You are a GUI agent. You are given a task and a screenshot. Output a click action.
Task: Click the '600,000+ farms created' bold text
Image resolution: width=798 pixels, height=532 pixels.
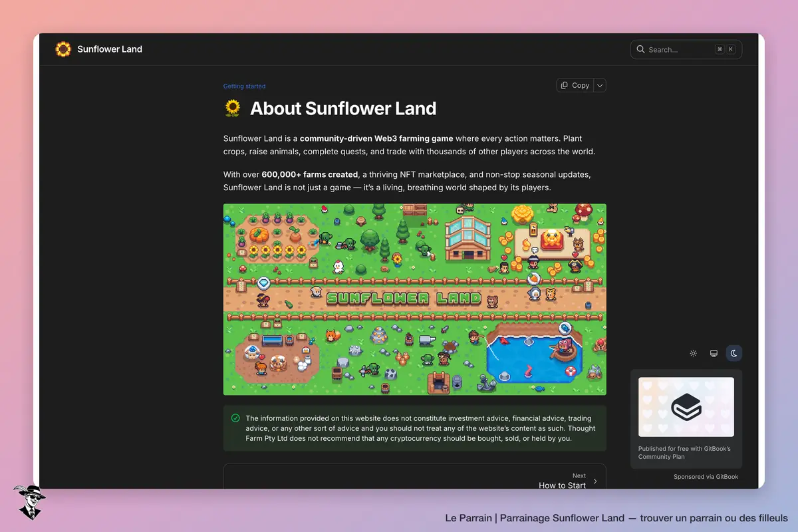pyautogui.click(x=311, y=174)
